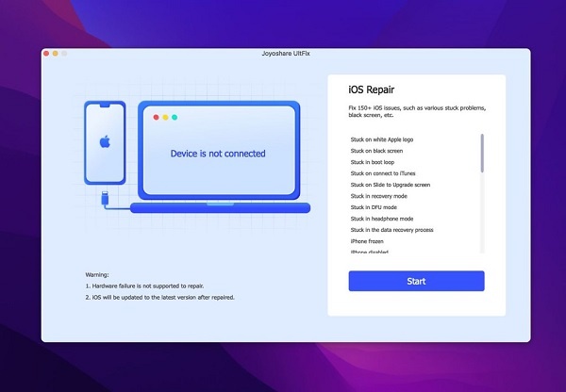Select "iPhone frozen" entry
Viewport: 566px width, 392px height.
(367, 241)
